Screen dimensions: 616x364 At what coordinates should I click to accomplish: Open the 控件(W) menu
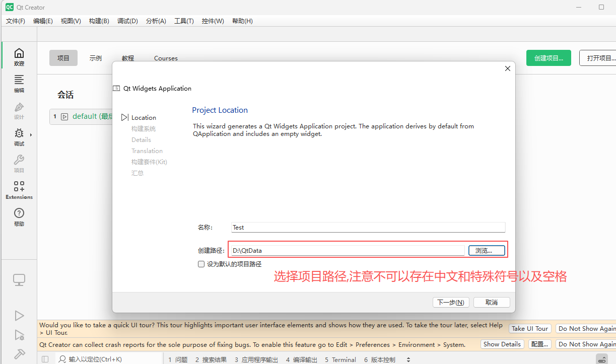[213, 21]
